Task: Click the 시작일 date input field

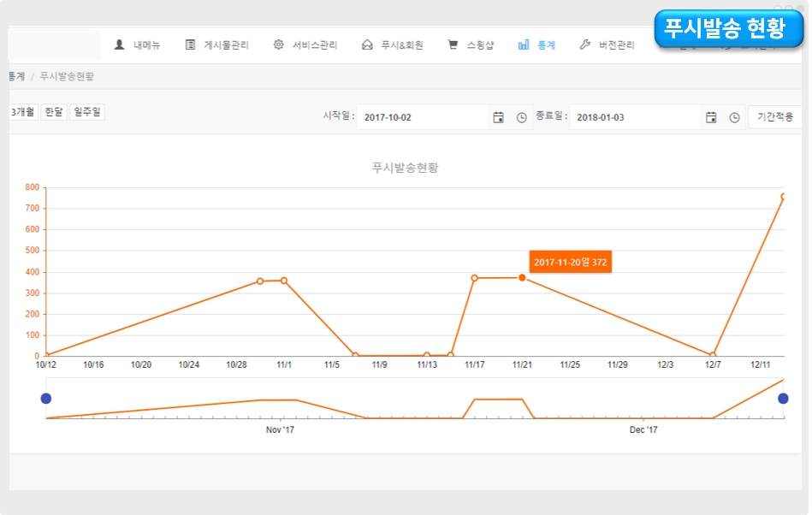Action: click(421, 117)
